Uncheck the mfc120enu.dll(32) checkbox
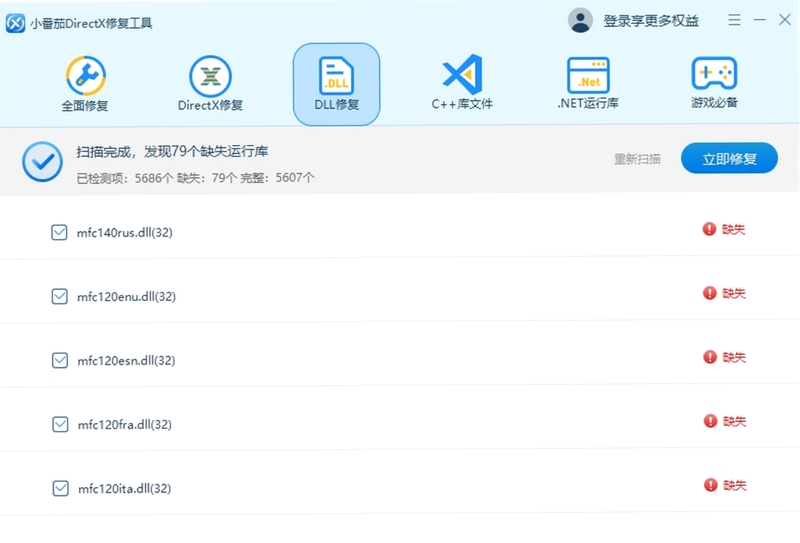Viewport: 800px width, 543px height. point(60,296)
